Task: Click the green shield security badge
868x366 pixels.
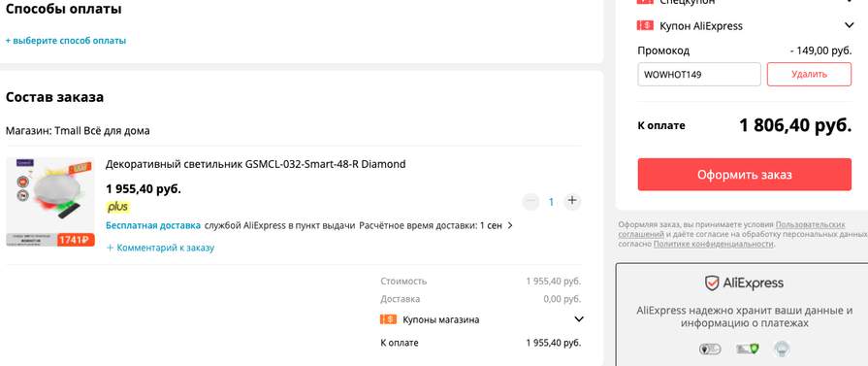Action: pyautogui.click(x=747, y=349)
